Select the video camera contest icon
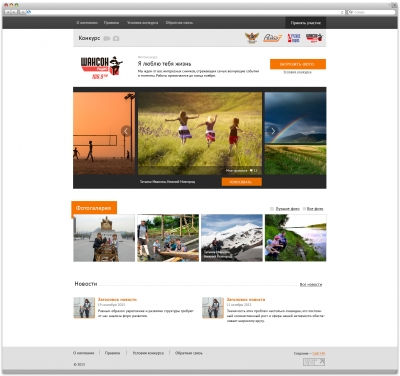 click(x=107, y=38)
